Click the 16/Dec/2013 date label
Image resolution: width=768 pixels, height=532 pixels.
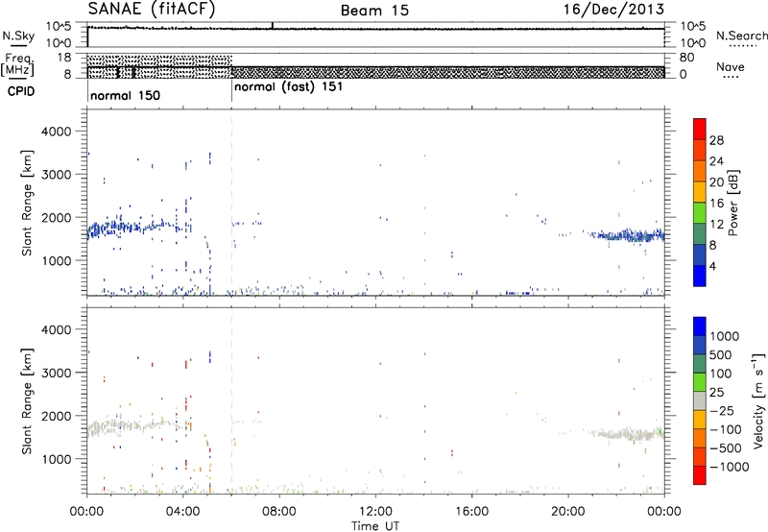(614, 10)
